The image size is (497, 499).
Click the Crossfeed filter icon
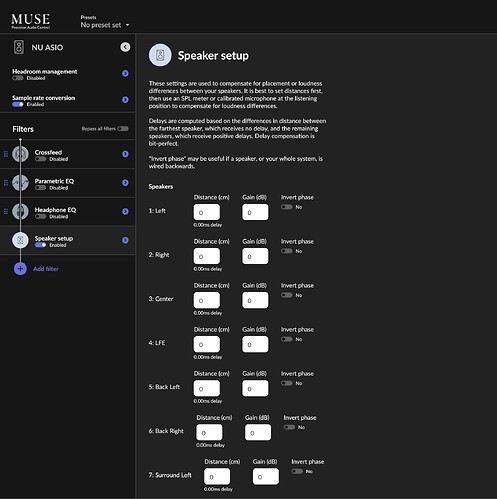point(20,154)
